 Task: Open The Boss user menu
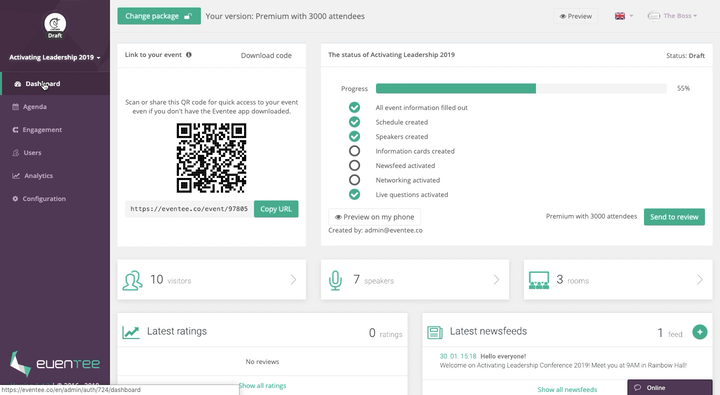(x=672, y=16)
